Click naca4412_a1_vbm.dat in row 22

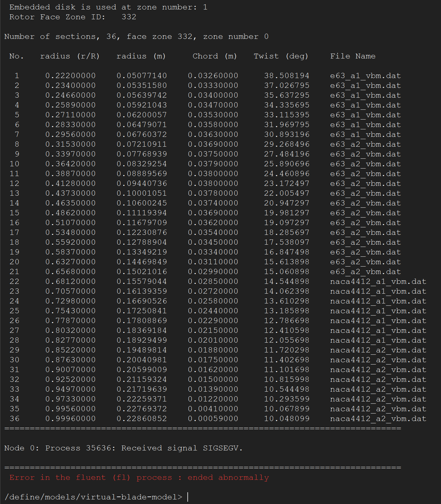coord(378,282)
